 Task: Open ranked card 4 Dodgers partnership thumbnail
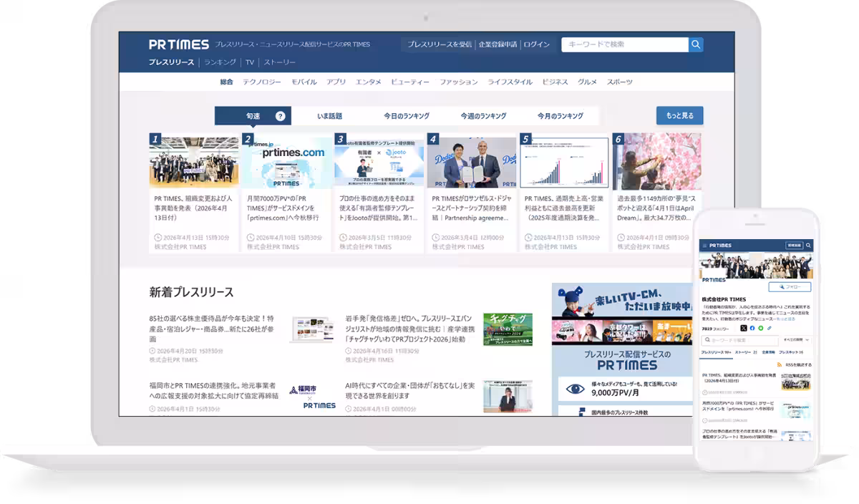point(472,163)
